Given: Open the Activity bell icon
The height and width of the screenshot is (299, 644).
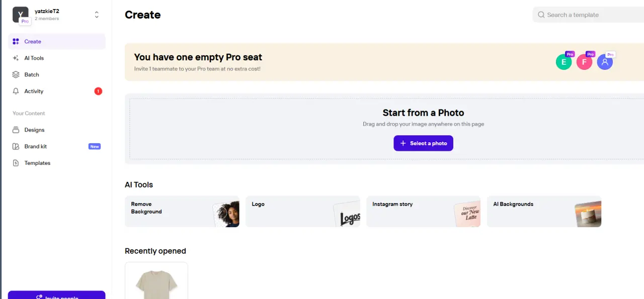Looking at the screenshot, I should pos(16,91).
